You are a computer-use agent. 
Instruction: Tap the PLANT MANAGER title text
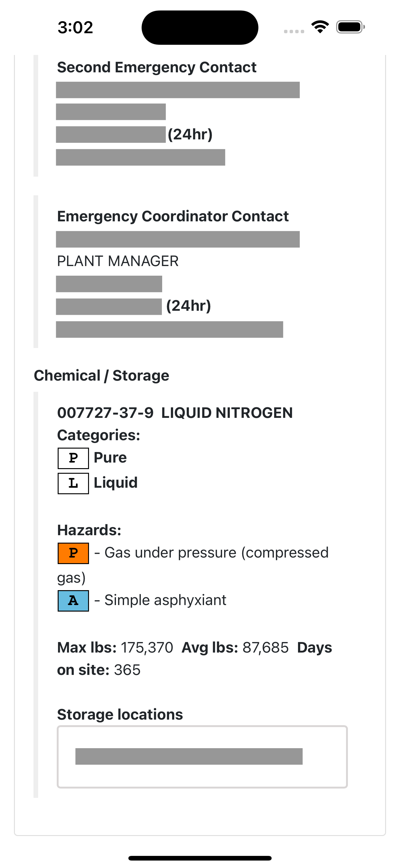(x=118, y=261)
